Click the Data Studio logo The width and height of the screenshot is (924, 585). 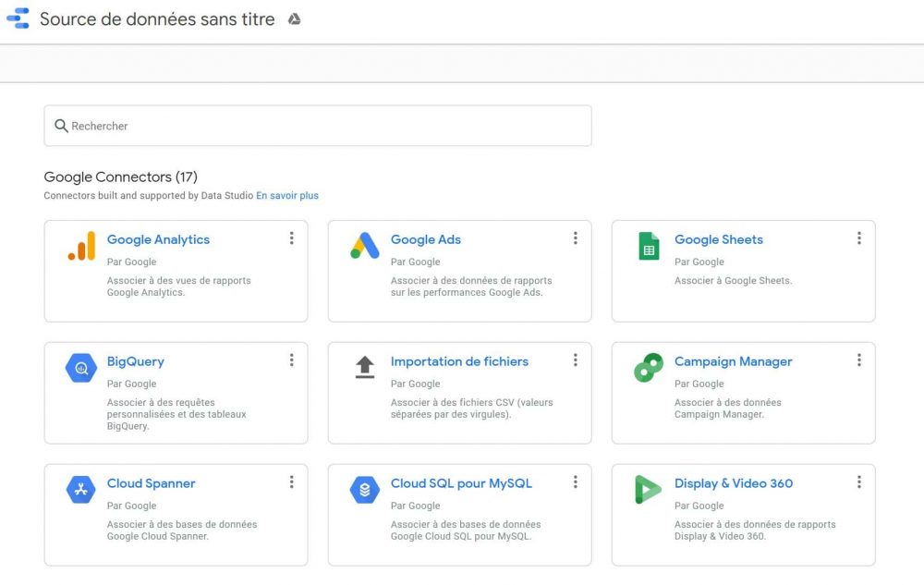click(17, 18)
